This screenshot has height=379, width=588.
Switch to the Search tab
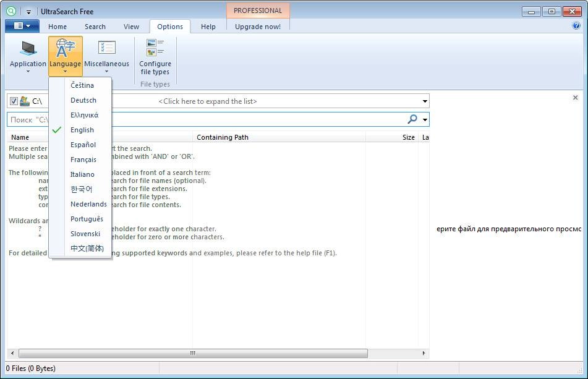click(95, 27)
